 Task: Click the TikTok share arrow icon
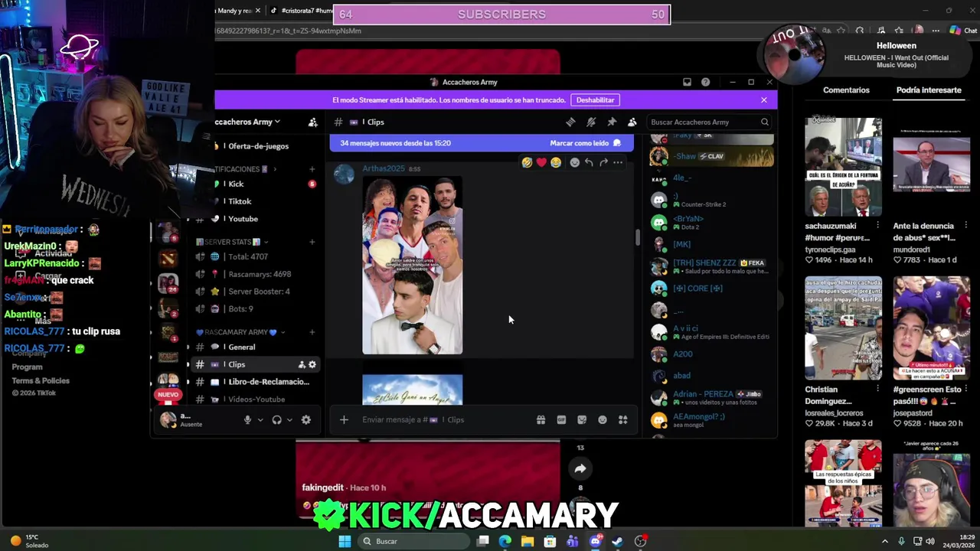(x=580, y=468)
